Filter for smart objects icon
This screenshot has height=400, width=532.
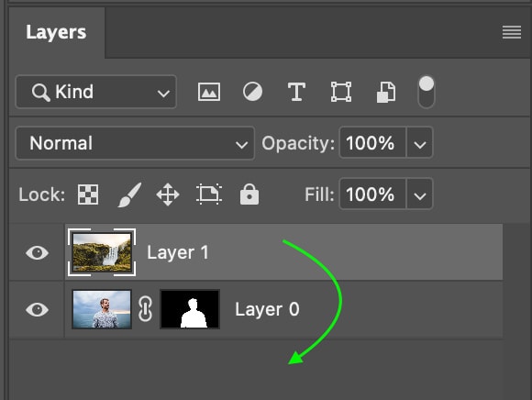(386, 92)
